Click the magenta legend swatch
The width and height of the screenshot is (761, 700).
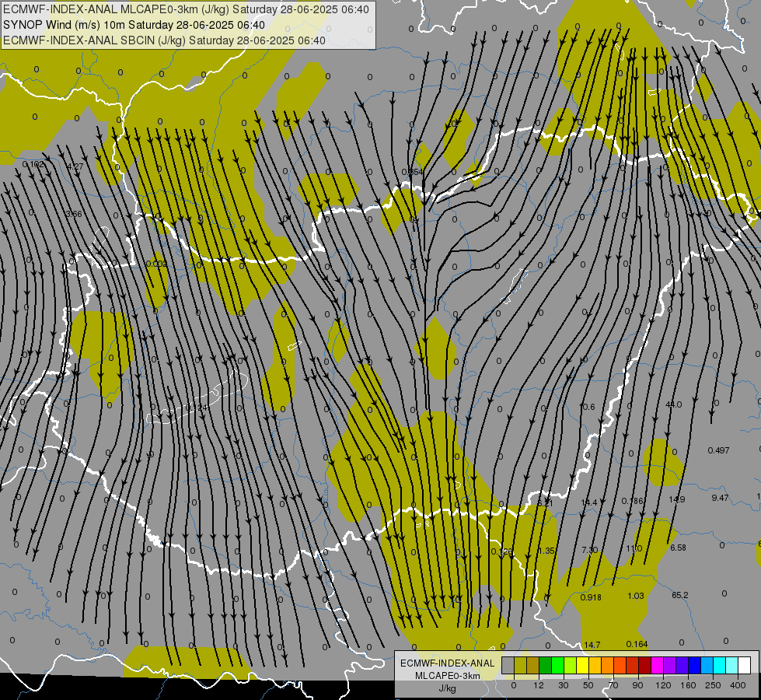658,665
